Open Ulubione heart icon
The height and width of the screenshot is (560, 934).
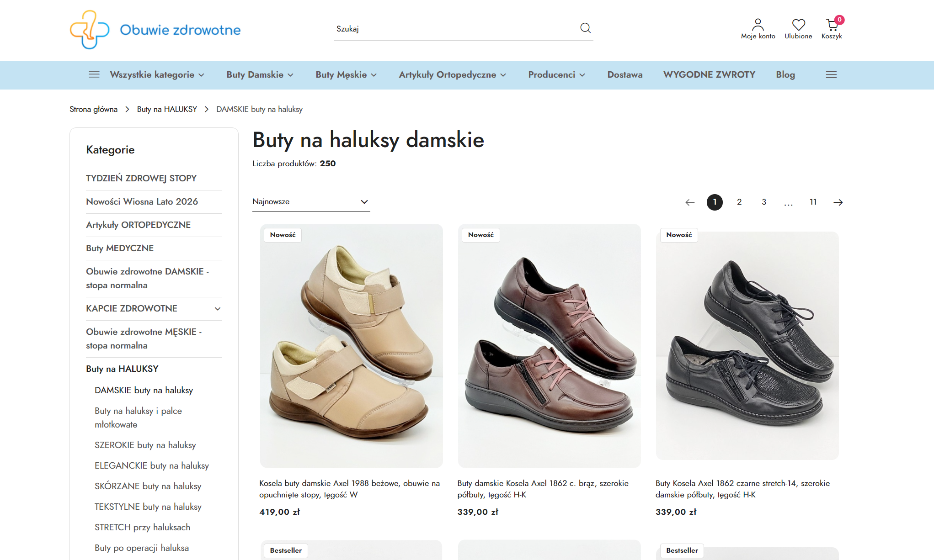click(x=798, y=25)
